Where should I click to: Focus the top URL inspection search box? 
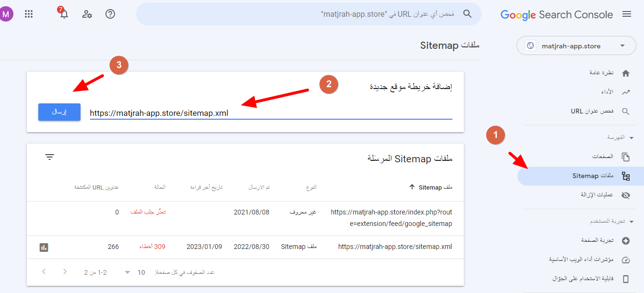tap(309, 14)
